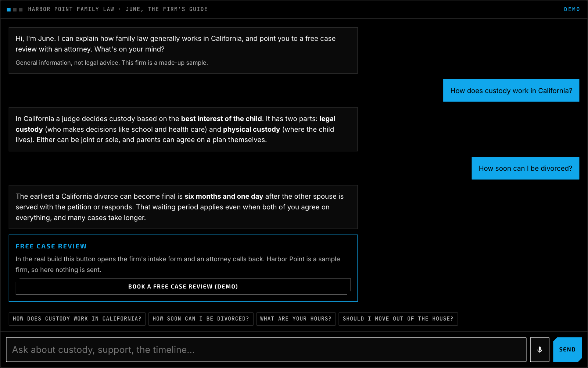Click the 'six months and one day' bold text
588x368 pixels.
pyautogui.click(x=224, y=197)
